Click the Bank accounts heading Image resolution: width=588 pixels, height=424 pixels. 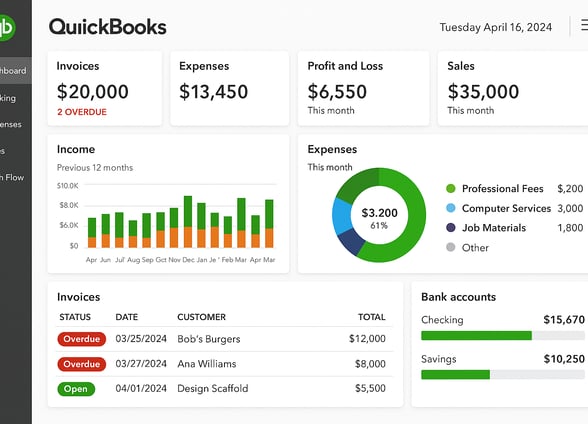pyautogui.click(x=458, y=297)
